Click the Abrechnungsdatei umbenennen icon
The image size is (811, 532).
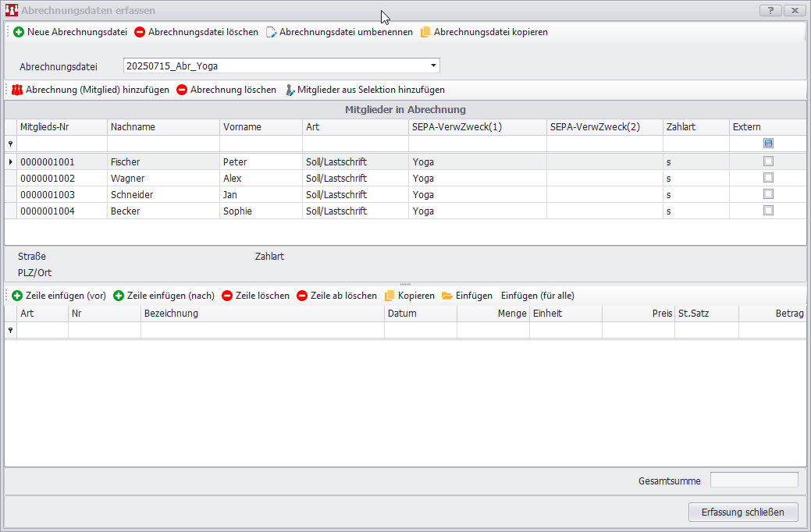tap(271, 32)
